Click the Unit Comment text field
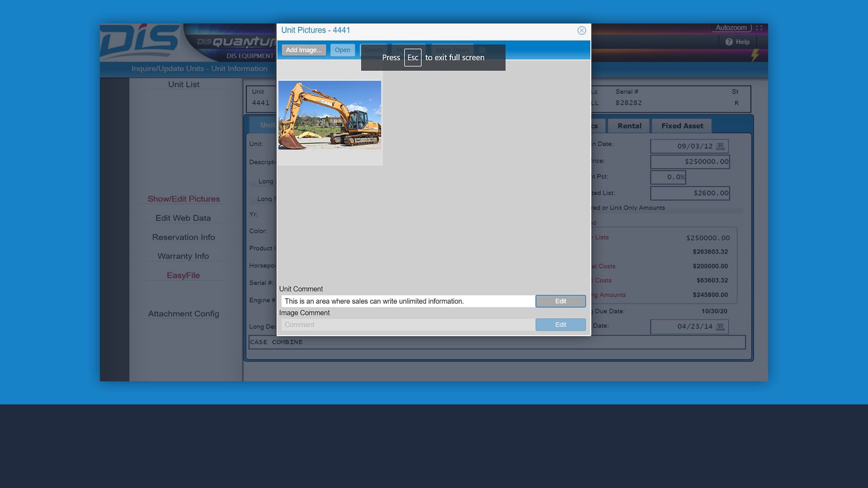The width and height of the screenshot is (868, 488). 408,301
